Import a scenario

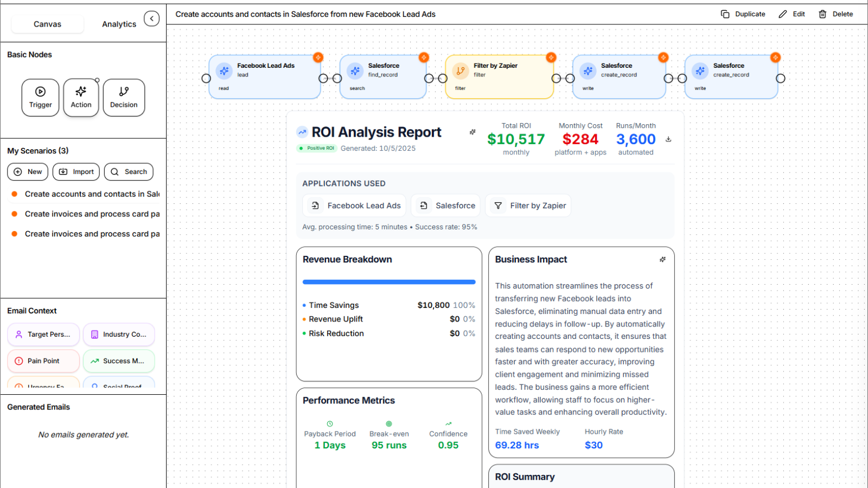[76, 172]
